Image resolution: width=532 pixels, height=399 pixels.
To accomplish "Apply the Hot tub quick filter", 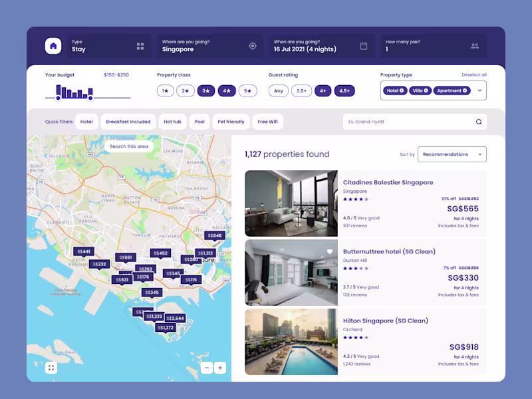I will [x=172, y=122].
